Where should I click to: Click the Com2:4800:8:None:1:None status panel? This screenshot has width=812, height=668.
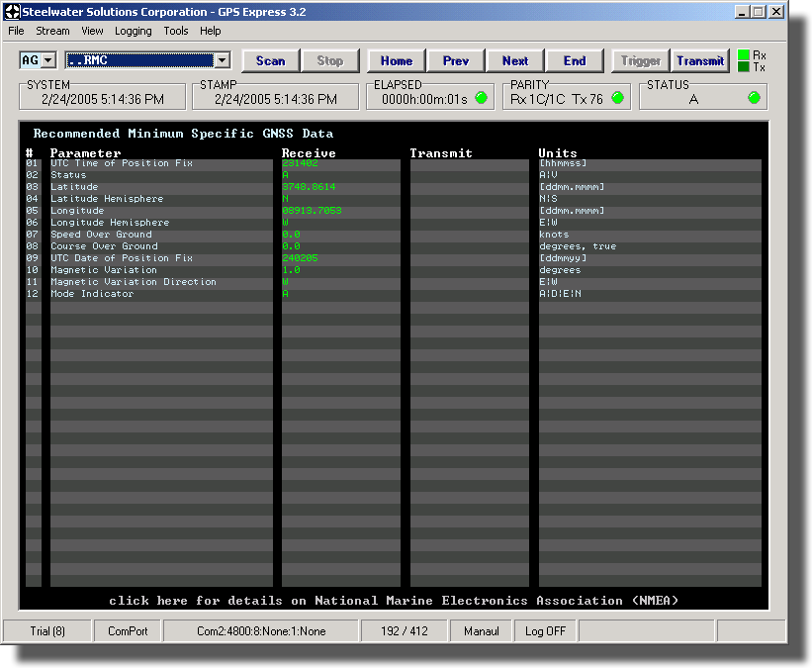pos(261,631)
